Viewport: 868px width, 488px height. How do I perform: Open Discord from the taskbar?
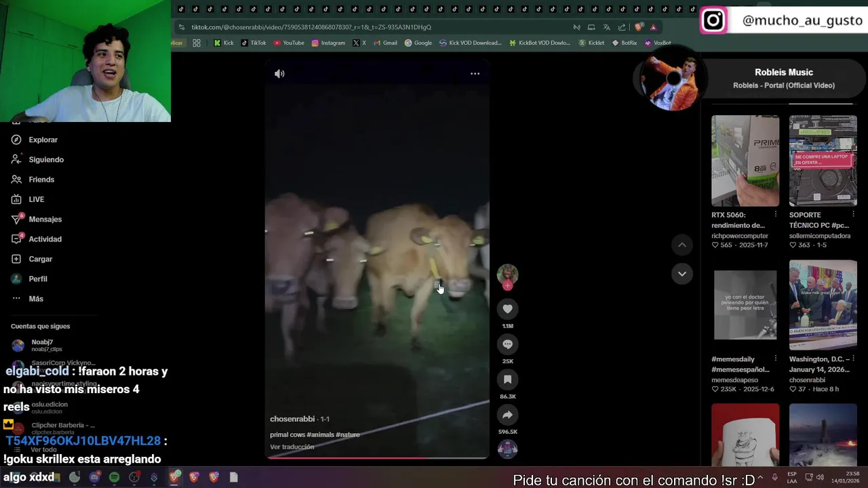pyautogui.click(x=94, y=477)
